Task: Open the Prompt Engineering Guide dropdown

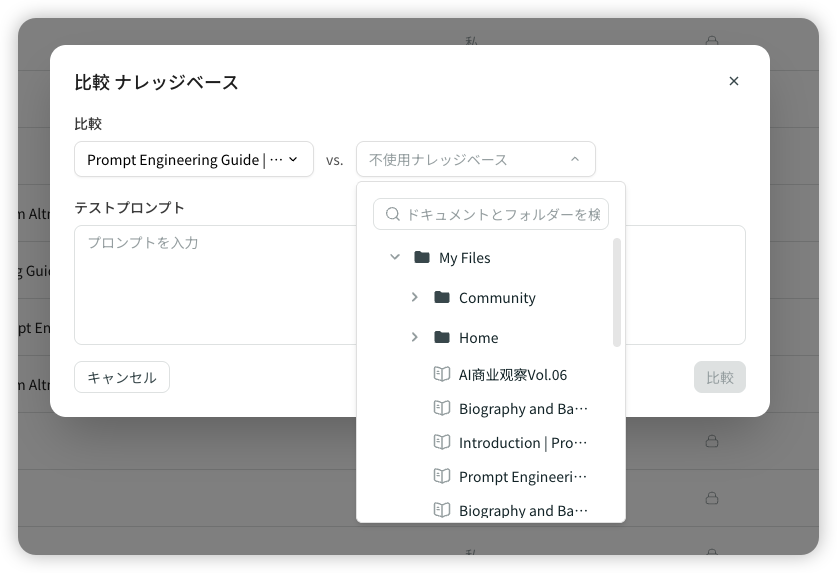Action: (x=194, y=159)
